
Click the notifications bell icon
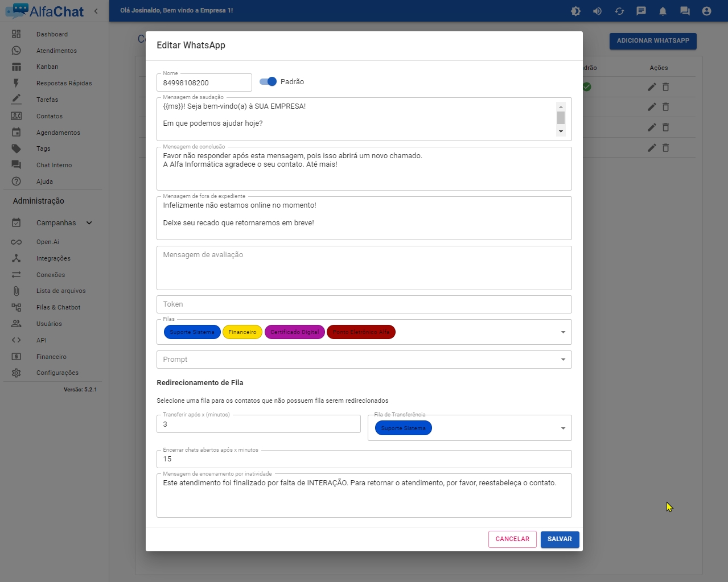coord(663,11)
